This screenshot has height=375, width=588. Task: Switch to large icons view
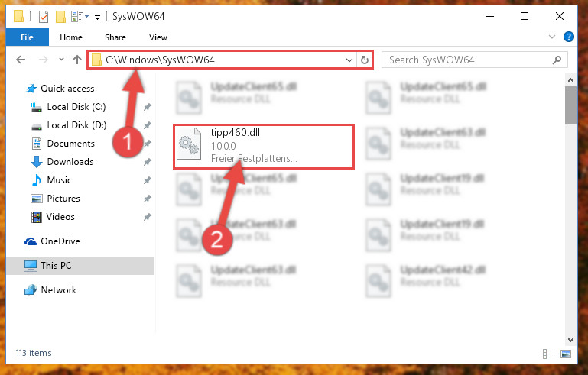(566, 354)
